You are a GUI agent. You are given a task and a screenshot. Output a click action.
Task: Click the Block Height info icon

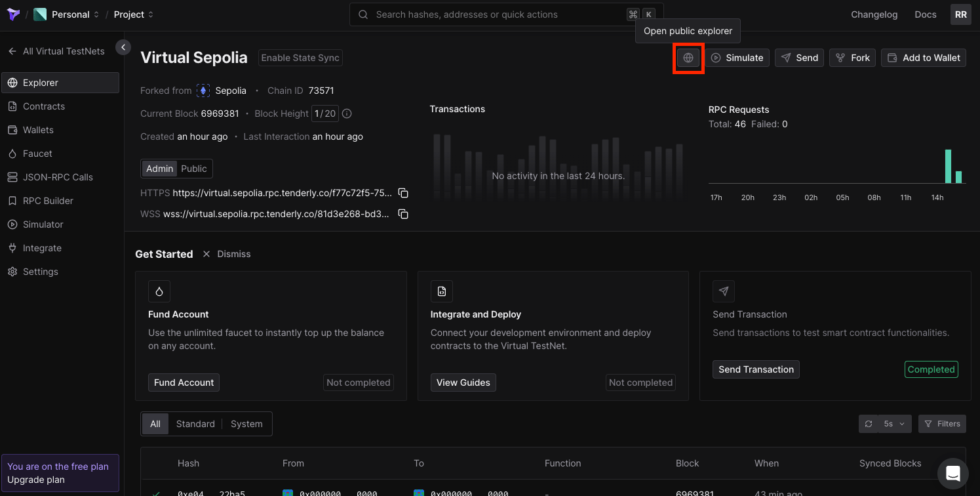tap(347, 114)
